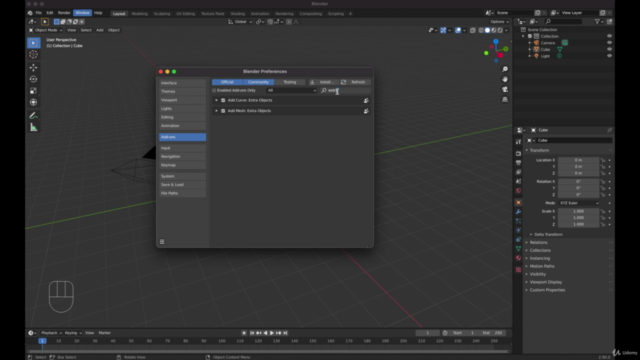Image resolution: width=640 pixels, height=360 pixels.
Task: Open the add-on category All dropdown
Action: (291, 90)
